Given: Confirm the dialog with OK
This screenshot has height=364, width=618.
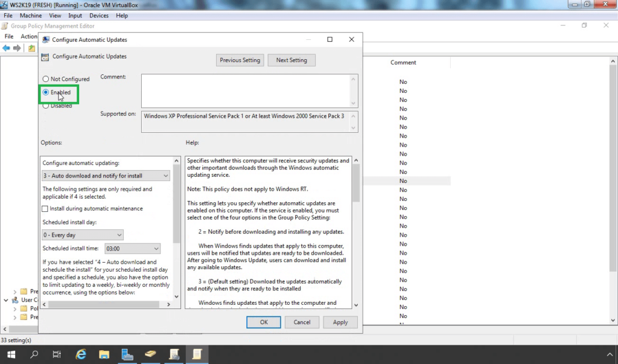Looking at the screenshot, I should (264, 322).
